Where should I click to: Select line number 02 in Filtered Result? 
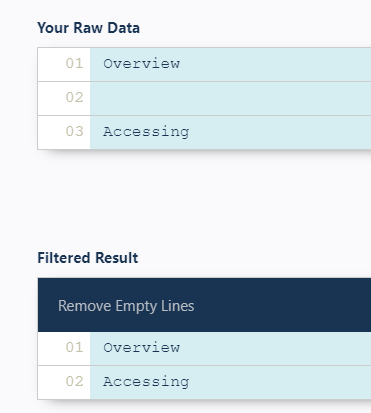click(74, 382)
